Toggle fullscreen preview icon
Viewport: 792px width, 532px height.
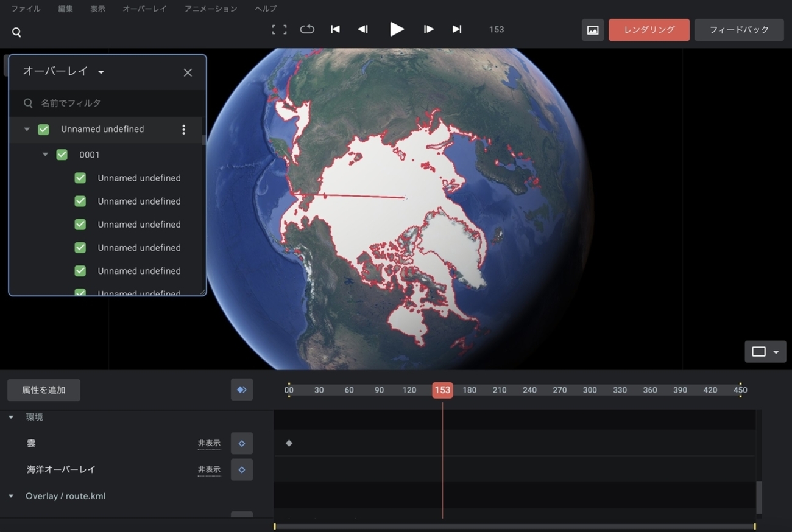coord(279,29)
